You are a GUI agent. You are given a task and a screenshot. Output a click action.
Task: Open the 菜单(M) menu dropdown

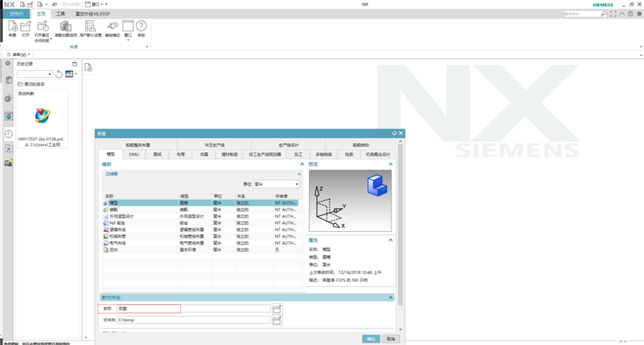tap(19, 54)
